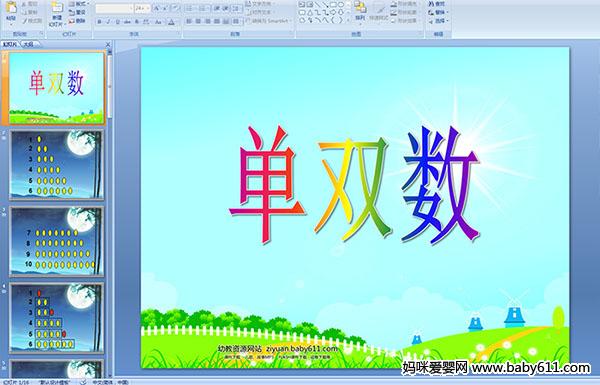Click the Character Spacing icon
600x385 pixels.
[146, 22]
